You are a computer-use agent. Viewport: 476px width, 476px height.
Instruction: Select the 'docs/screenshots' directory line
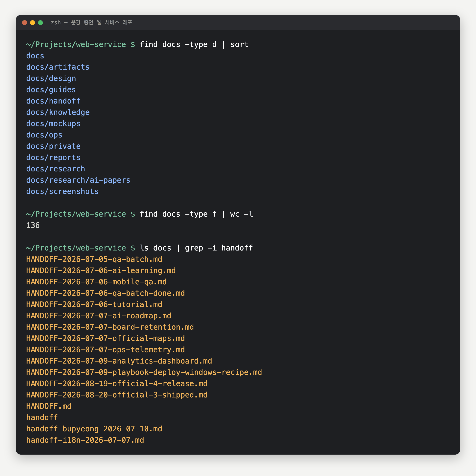pyautogui.click(x=62, y=191)
